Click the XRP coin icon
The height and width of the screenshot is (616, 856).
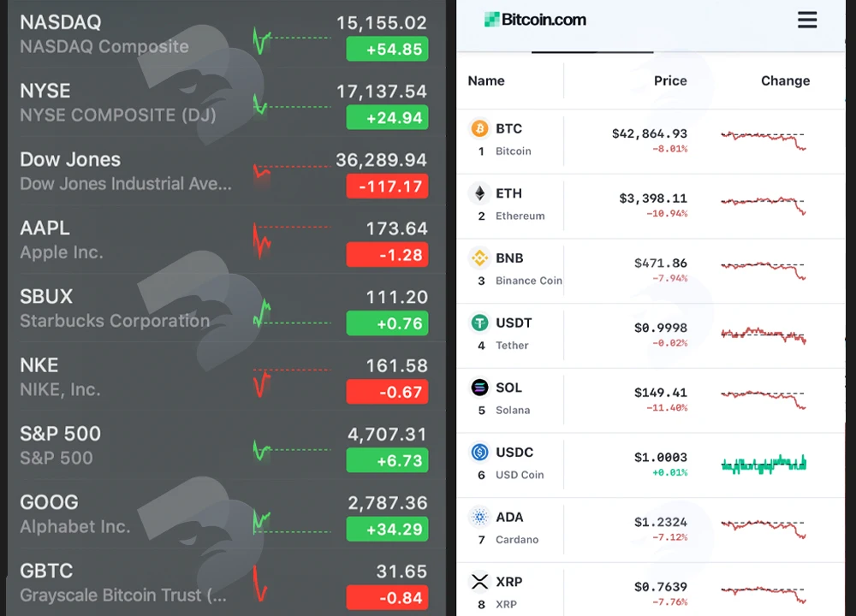point(480,582)
